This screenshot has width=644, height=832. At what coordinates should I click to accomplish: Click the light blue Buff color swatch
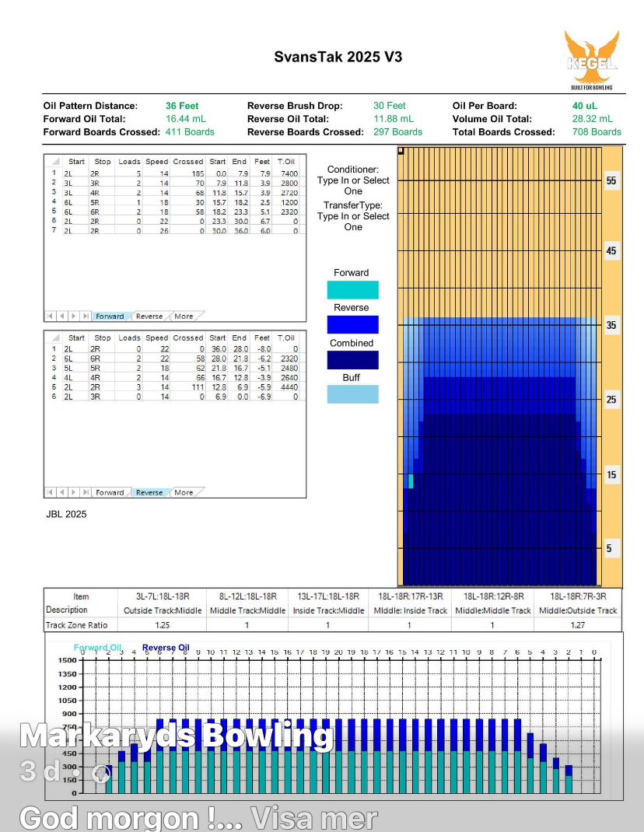(355, 394)
